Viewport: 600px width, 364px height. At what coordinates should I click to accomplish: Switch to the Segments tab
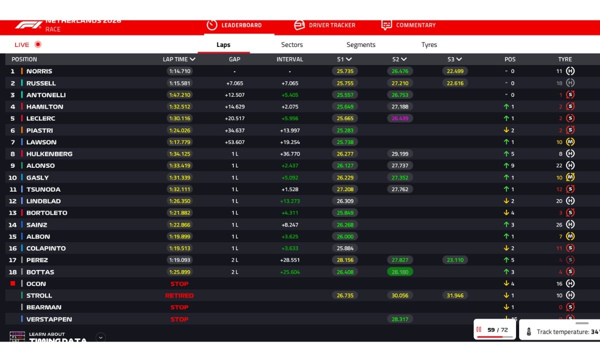(361, 44)
